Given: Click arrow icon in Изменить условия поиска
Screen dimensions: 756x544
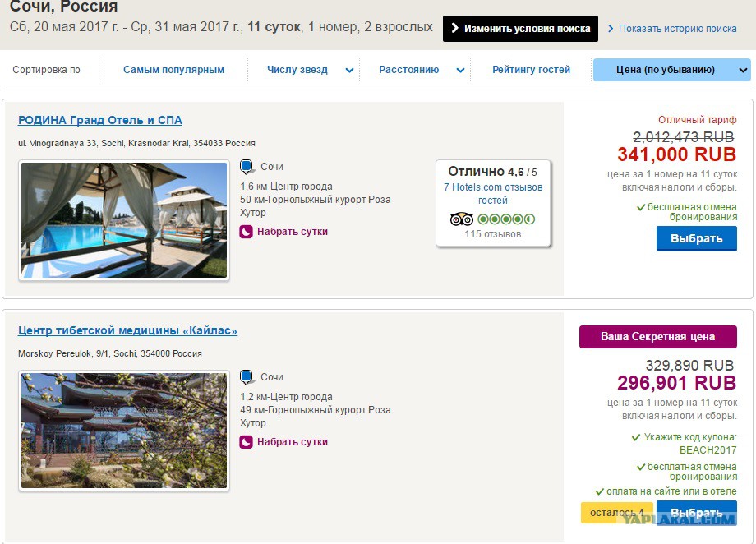Looking at the screenshot, I should (x=454, y=29).
